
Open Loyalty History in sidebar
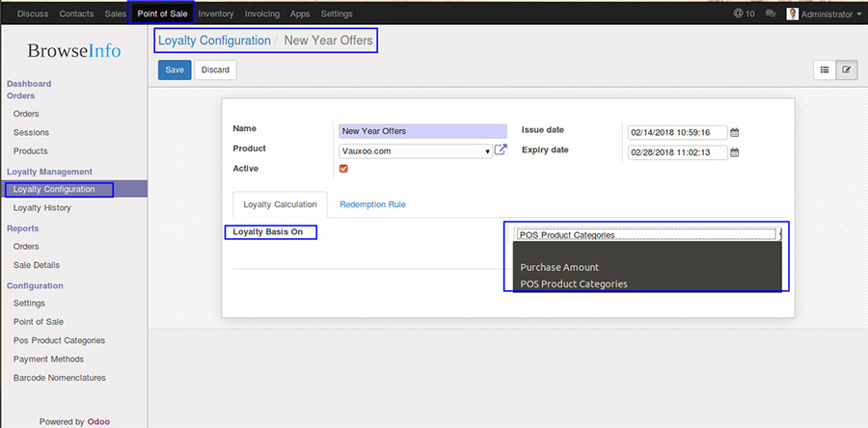pos(42,208)
